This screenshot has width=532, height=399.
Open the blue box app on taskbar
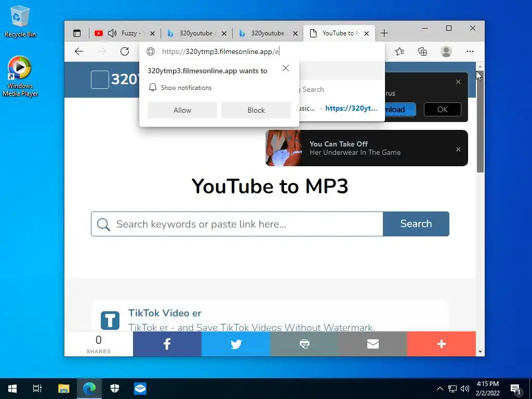[x=140, y=389]
